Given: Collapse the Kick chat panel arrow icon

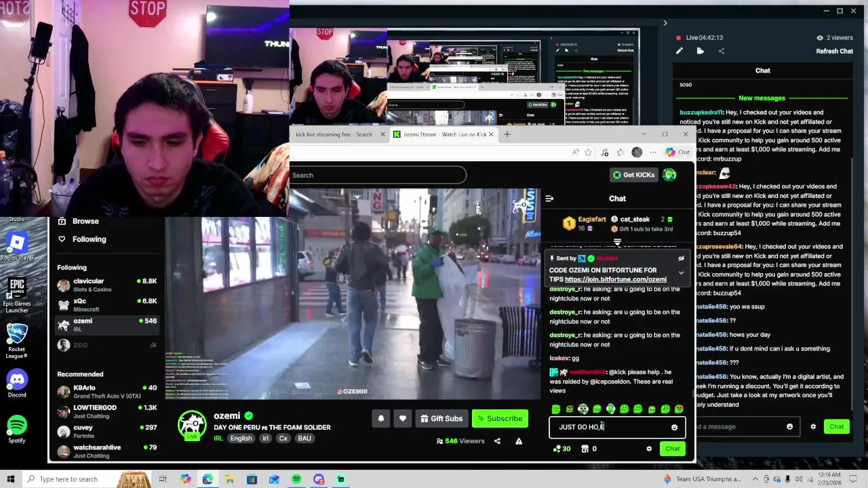Looking at the screenshot, I should (x=549, y=199).
